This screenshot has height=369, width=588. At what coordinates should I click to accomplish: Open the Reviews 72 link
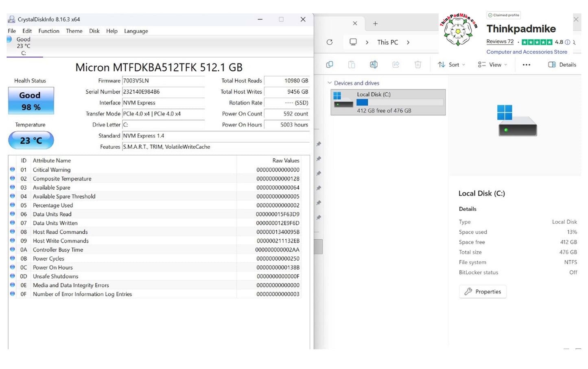click(x=500, y=41)
